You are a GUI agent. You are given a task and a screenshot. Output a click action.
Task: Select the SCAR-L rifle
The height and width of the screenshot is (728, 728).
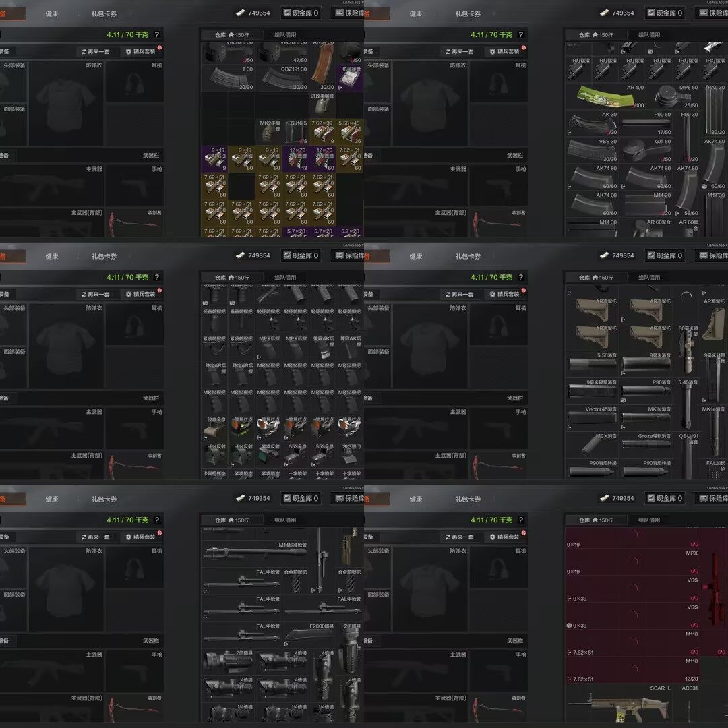coord(619,702)
